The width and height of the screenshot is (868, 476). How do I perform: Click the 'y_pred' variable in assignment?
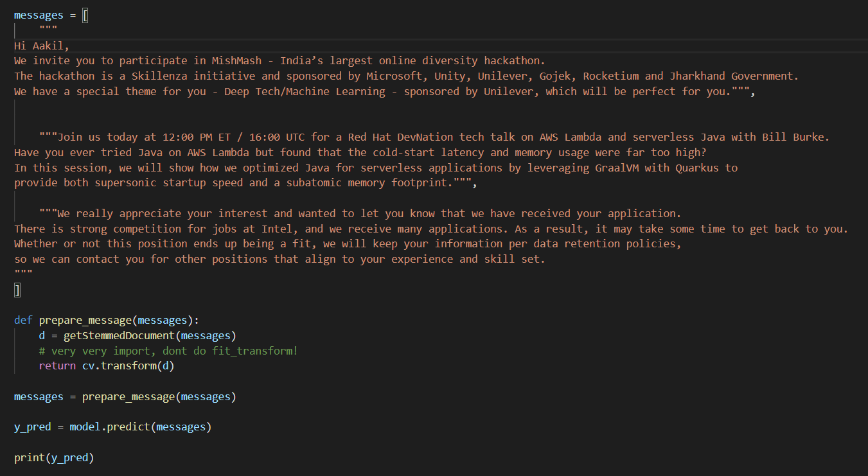click(33, 427)
